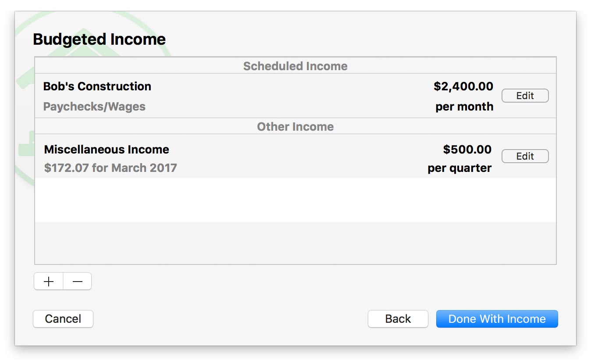Click the empty white row in list

(295, 200)
